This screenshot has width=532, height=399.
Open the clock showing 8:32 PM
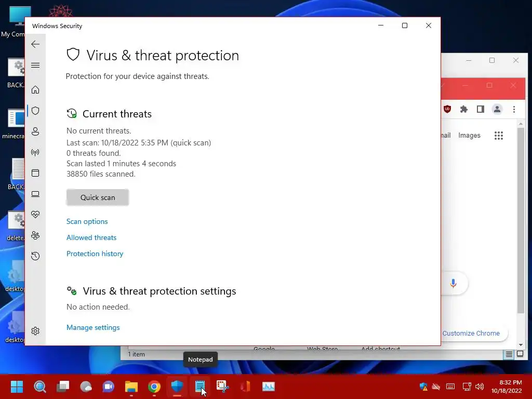coord(507,387)
